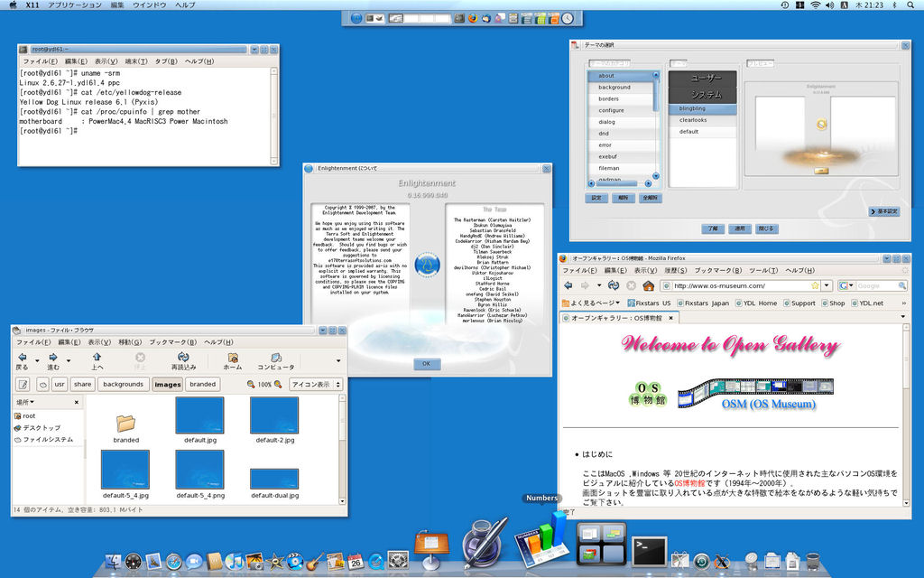
Task: Select the branded folder icon
Action: pyautogui.click(x=125, y=423)
